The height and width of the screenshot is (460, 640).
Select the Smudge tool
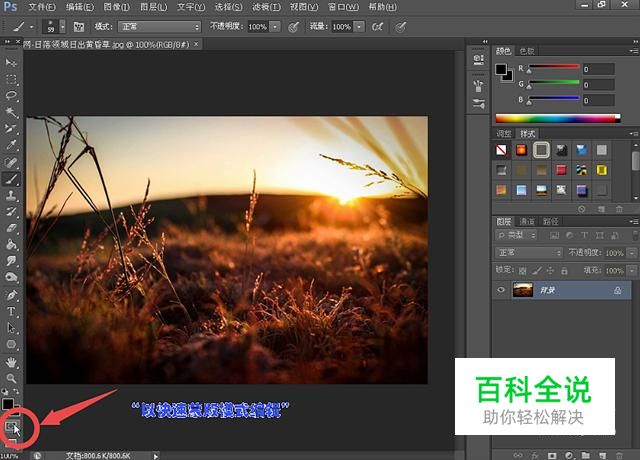coord(11,260)
